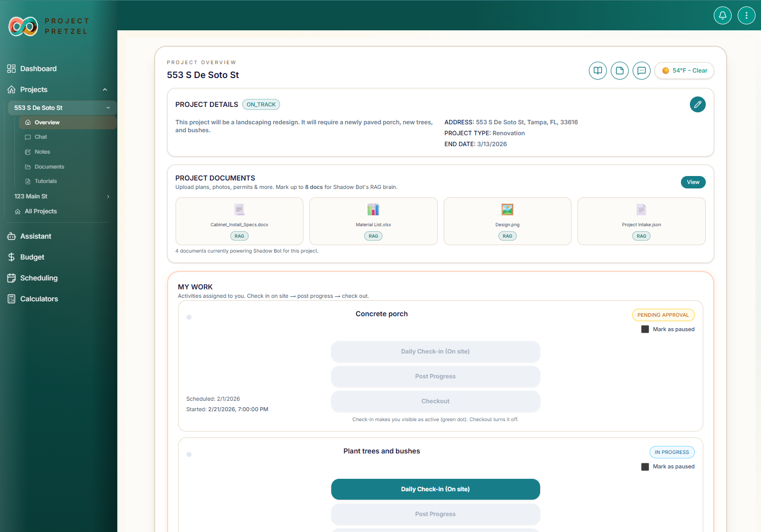The height and width of the screenshot is (532, 761).
Task: Click the View button in Project Documents
Action: tap(693, 182)
